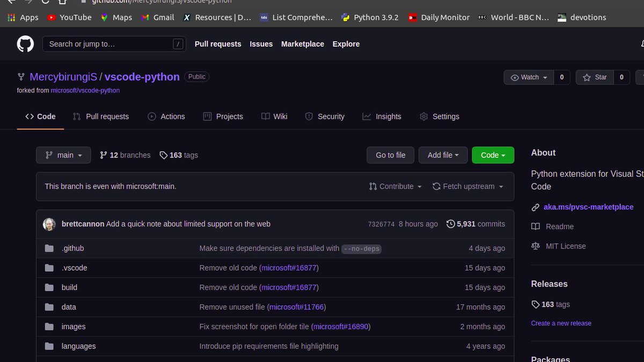This screenshot has width=644, height=362.
Task: Focus the Search or jump to field
Action: point(114,44)
